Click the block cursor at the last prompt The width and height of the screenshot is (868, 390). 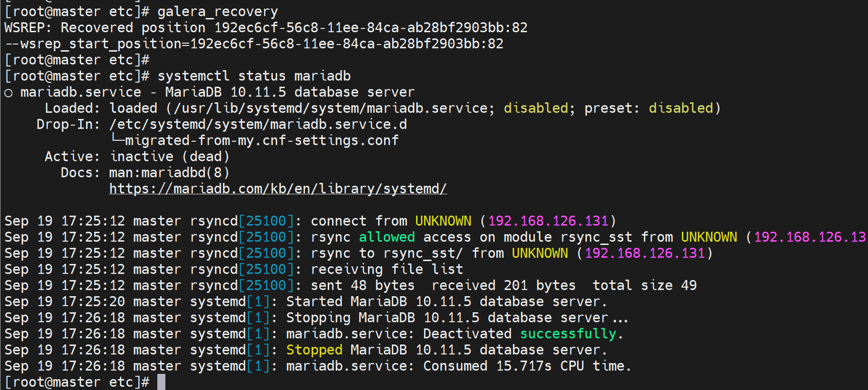tap(162, 381)
